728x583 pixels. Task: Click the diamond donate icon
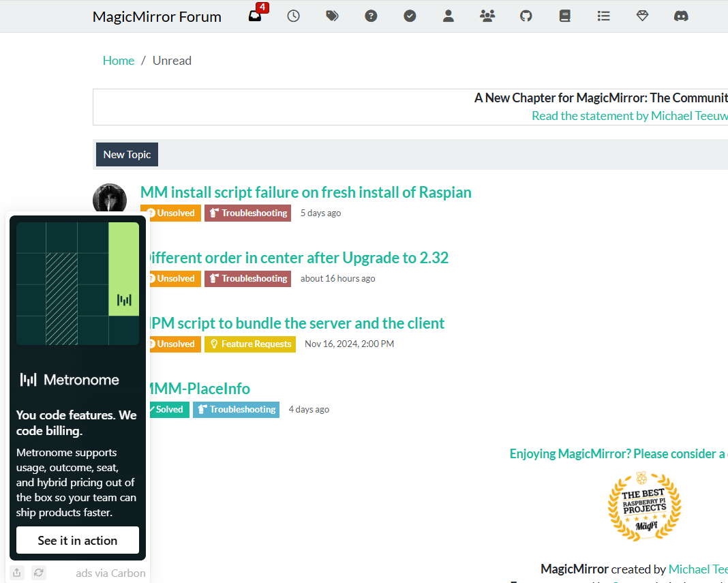[642, 16]
